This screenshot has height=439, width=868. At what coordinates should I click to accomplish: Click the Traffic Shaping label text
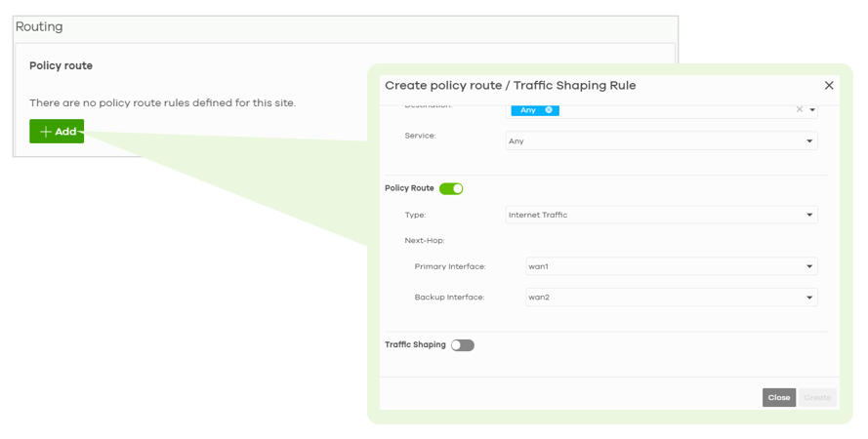[415, 345]
